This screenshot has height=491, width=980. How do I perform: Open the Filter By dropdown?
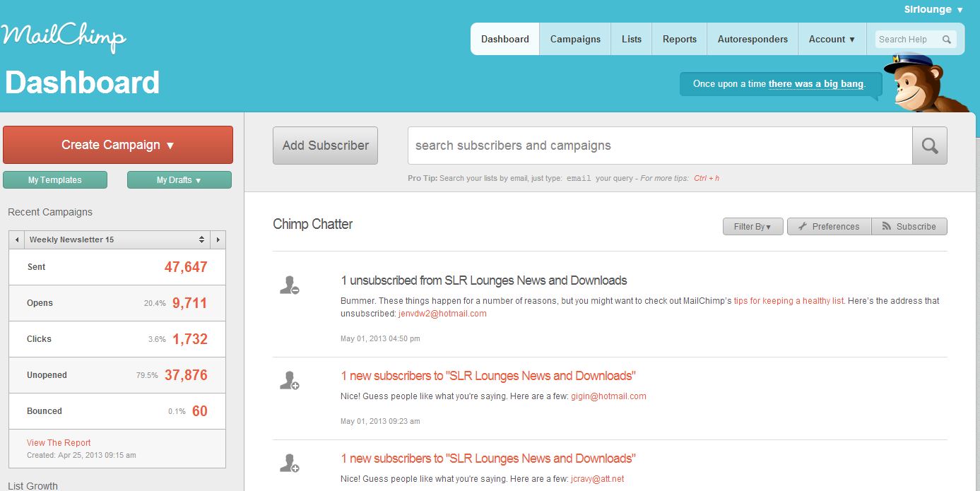pos(753,227)
